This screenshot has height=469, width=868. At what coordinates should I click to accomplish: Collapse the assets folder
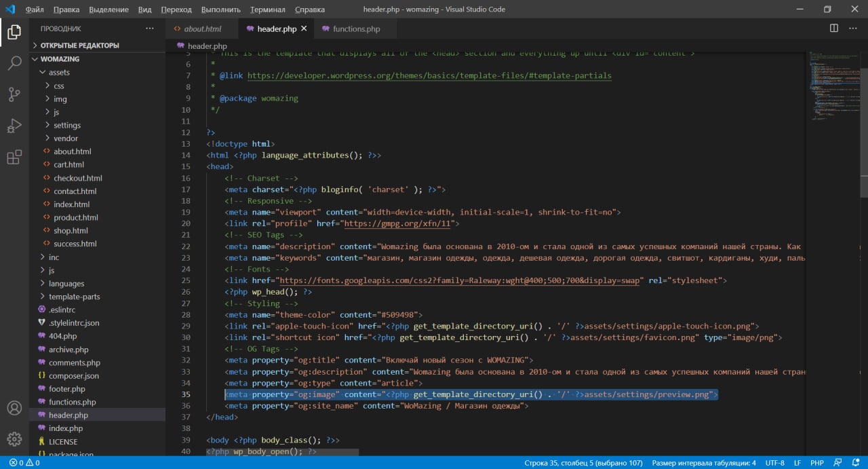pyautogui.click(x=59, y=73)
